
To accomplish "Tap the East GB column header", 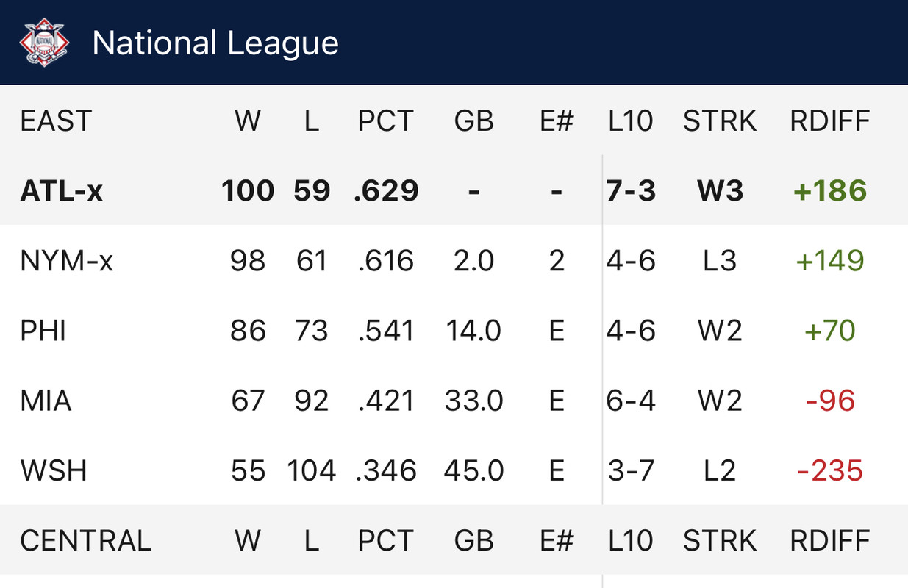I will (x=473, y=121).
